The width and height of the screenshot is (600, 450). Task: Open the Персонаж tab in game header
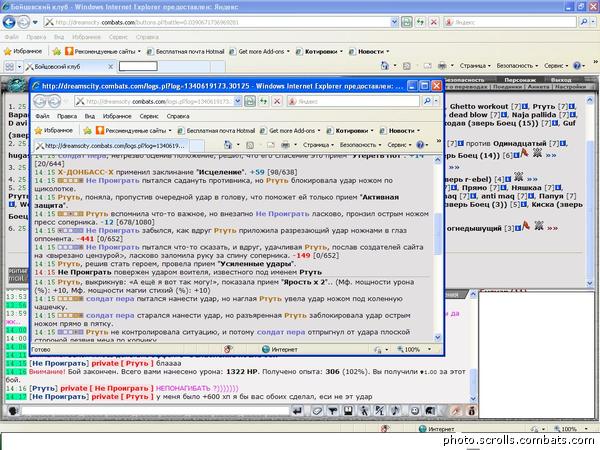click(520, 80)
